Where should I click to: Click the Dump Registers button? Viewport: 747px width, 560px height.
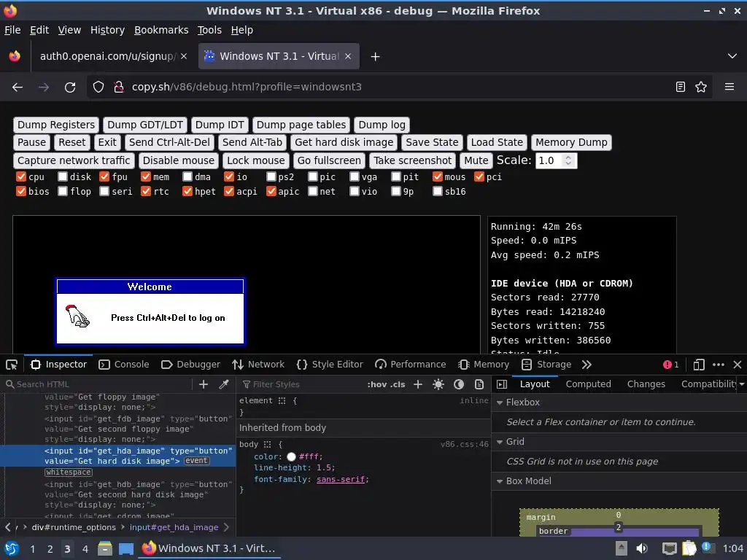56,125
